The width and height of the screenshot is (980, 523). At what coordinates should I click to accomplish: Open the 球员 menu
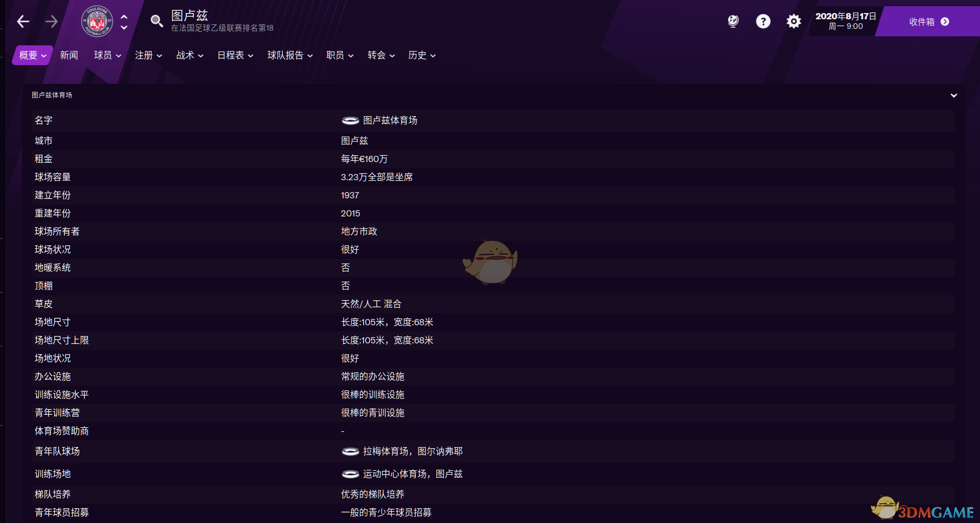(108, 55)
